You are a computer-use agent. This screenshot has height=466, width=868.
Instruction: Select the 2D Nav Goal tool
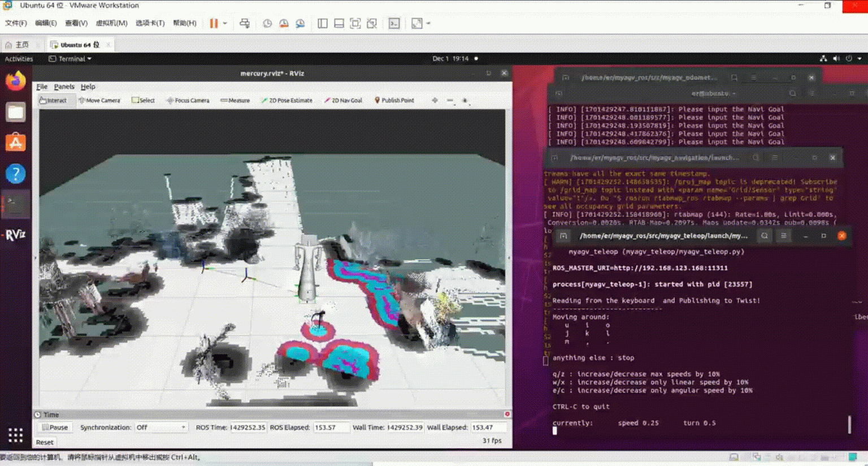click(x=343, y=101)
